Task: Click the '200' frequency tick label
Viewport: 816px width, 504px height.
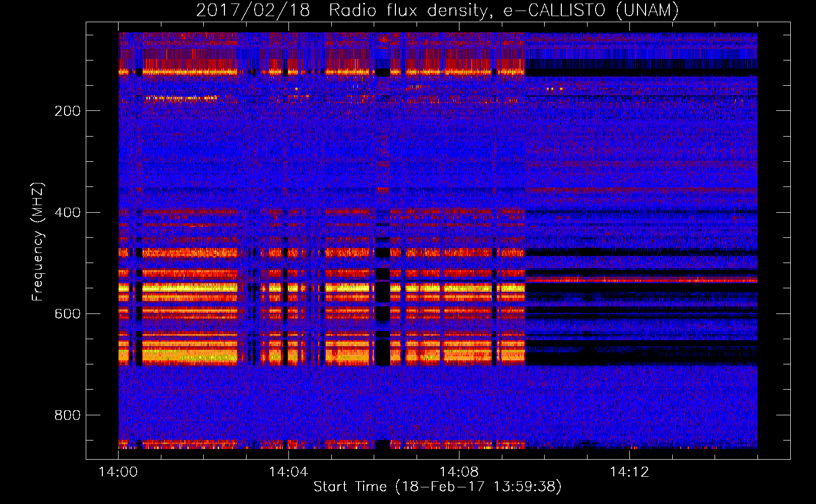Action: pyautogui.click(x=68, y=111)
